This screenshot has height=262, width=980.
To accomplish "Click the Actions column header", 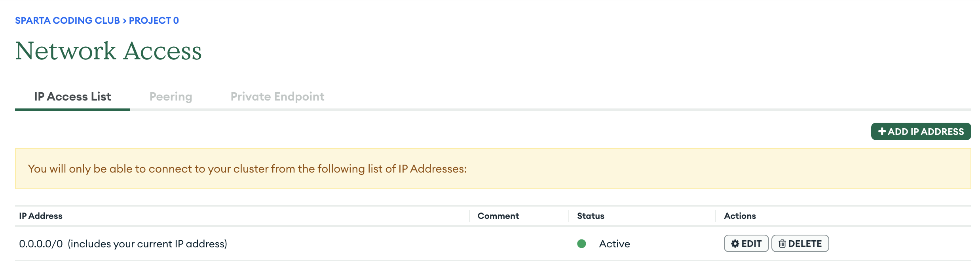I will 740,216.
